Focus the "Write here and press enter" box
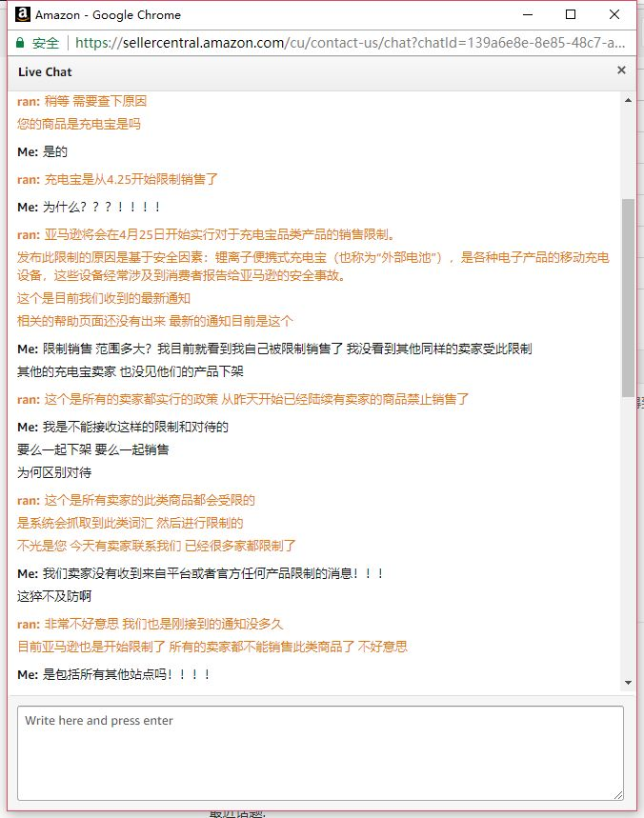The image size is (644, 818). tap(320, 753)
